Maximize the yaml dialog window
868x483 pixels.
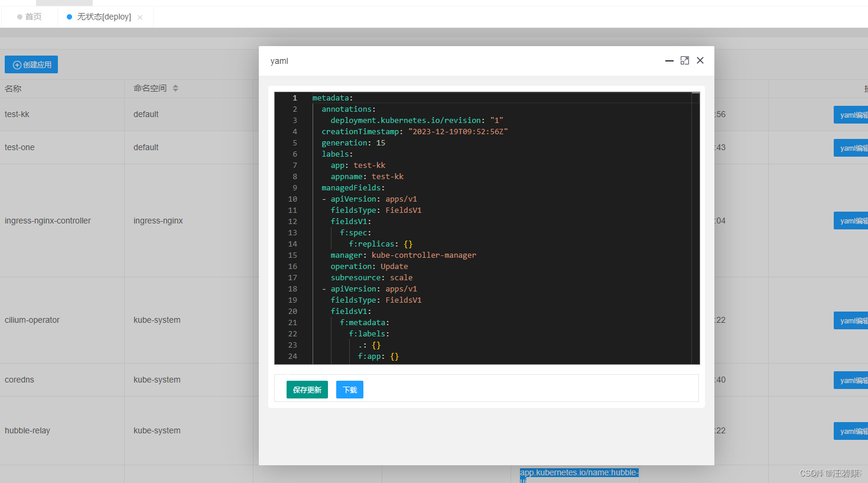point(685,60)
